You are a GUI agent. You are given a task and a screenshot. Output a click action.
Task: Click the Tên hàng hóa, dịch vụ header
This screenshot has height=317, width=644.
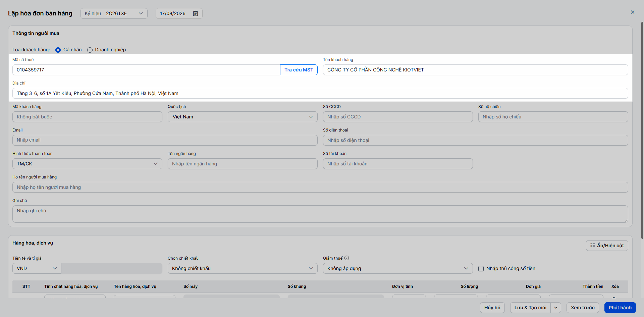point(135,286)
